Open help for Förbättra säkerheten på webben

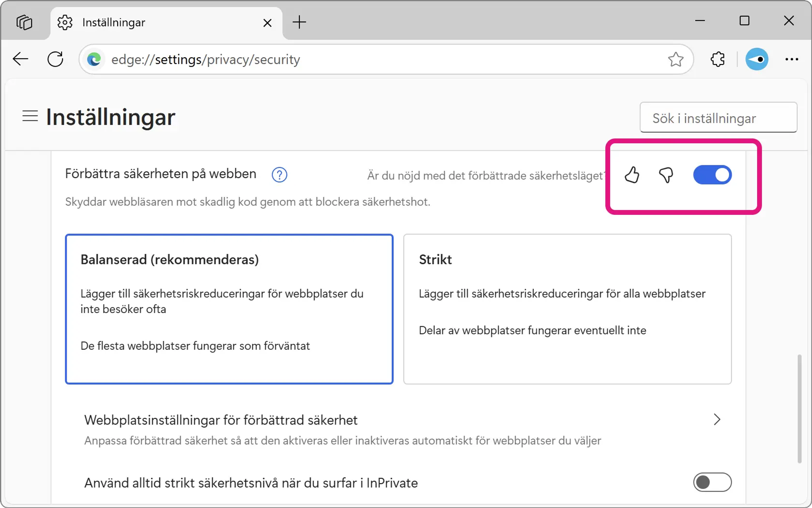point(279,175)
